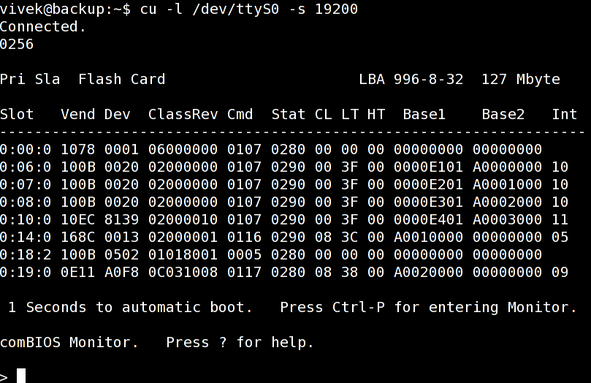
Task: Click Base2 value 'A0003000'
Action: [507, 220]
